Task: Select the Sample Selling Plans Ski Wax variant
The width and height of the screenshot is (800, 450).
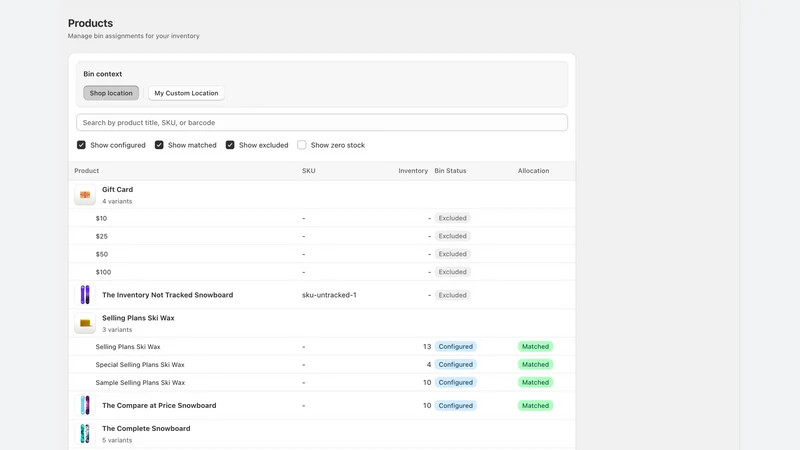Action: pos(140,383)
